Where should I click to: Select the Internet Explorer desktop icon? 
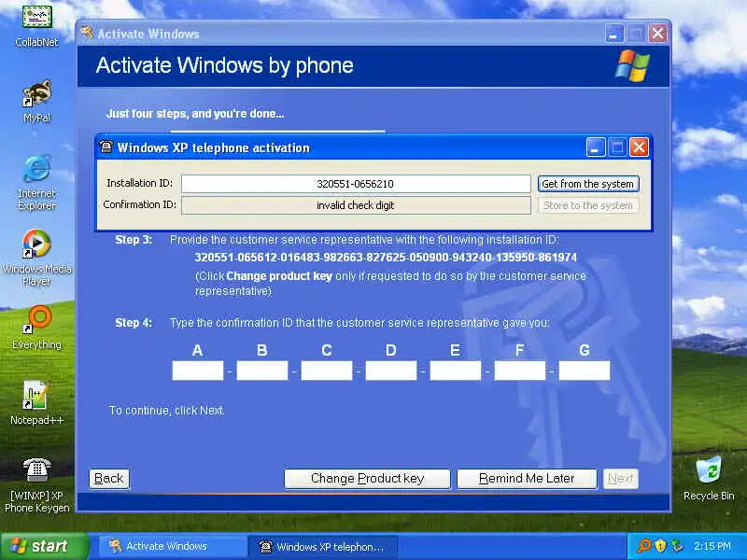tap(36, 182)
